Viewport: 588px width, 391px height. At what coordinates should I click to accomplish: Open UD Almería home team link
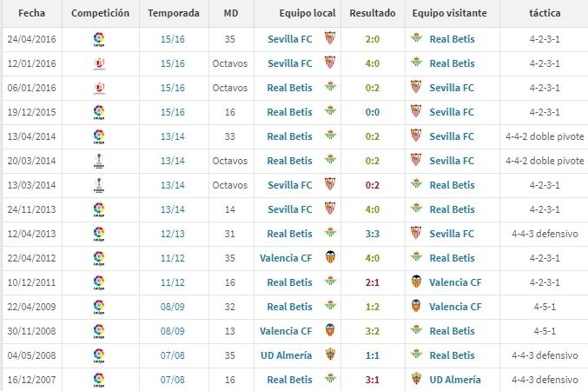tap(286, 355)
